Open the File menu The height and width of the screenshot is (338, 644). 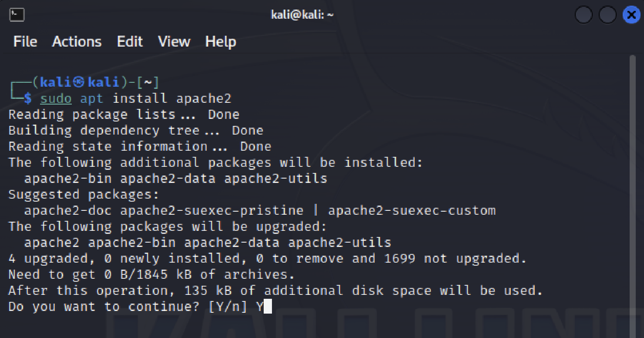25,42
